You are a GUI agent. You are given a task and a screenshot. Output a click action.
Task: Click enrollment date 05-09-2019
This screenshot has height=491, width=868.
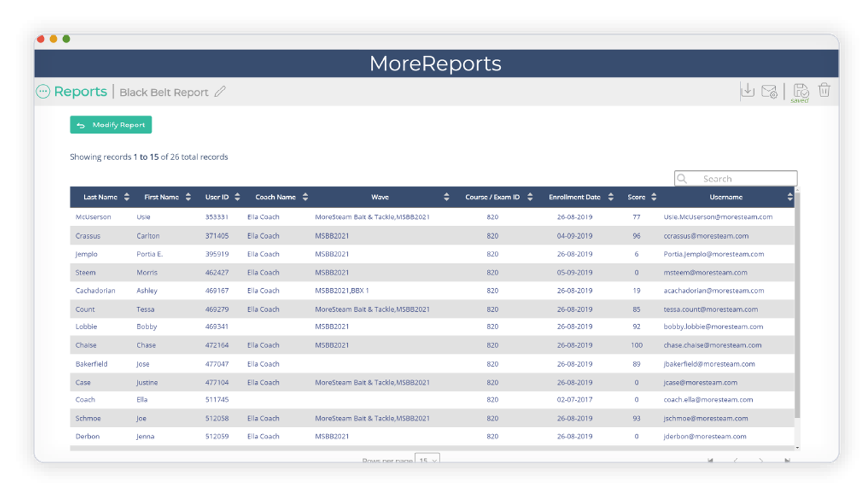click(574, 273)
